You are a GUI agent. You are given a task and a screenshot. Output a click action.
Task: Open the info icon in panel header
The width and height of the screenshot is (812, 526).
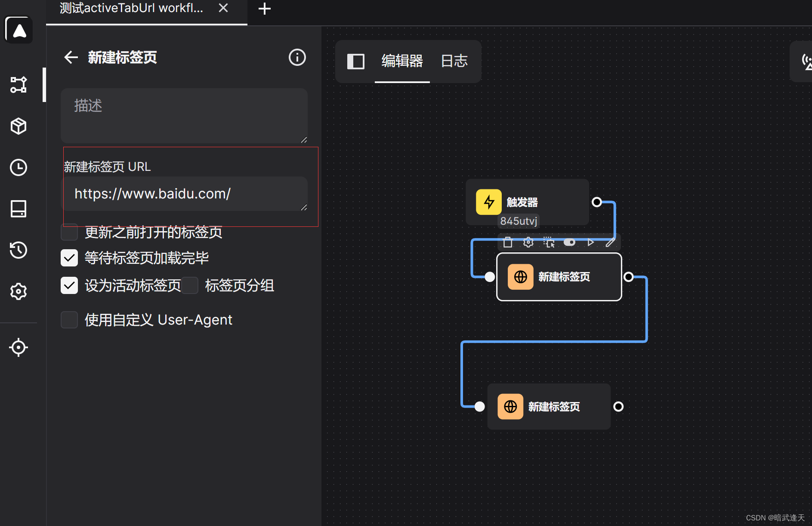[x=297, y=57]
